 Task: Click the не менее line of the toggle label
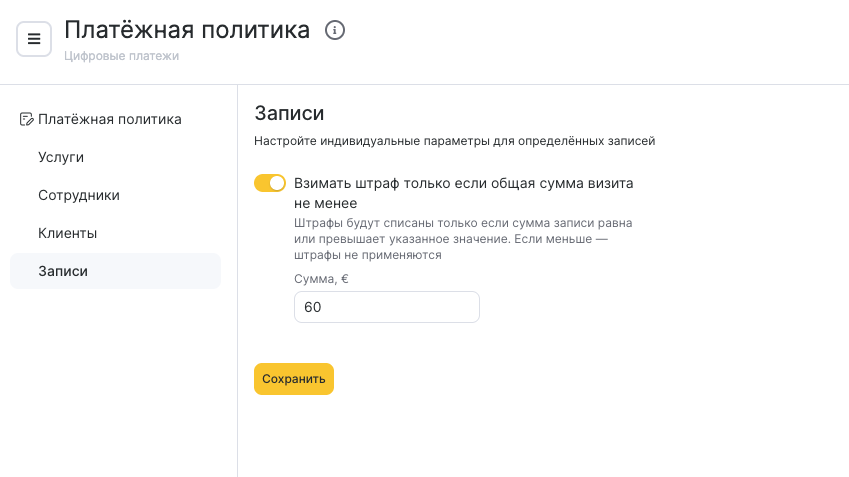(325, 204)
